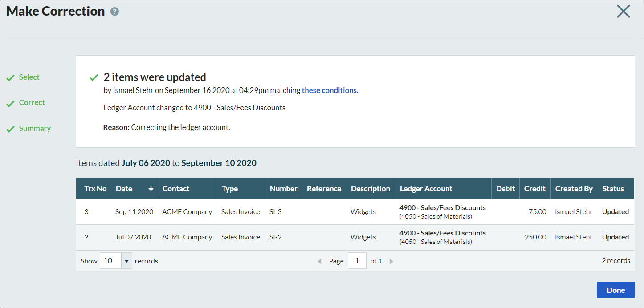Select the SI-3 sales invoice row

[275, 212]
